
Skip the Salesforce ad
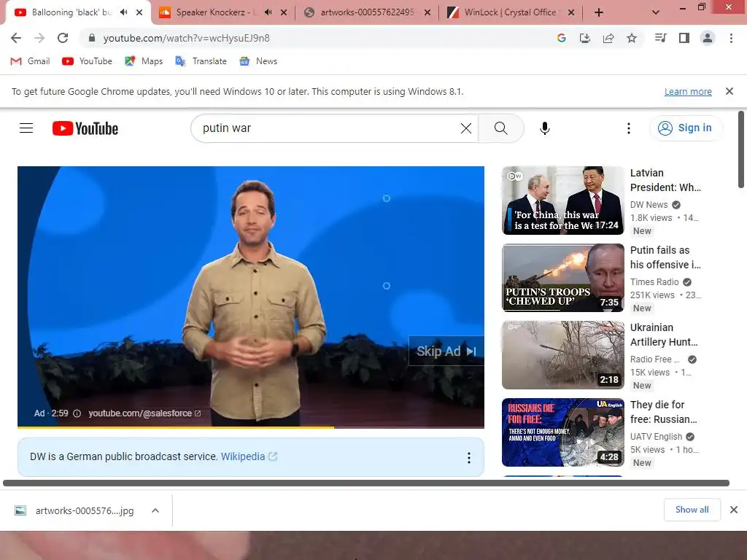446,351
